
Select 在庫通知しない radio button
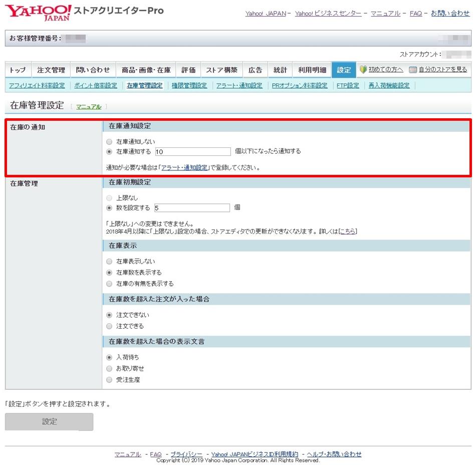(109, 142)
